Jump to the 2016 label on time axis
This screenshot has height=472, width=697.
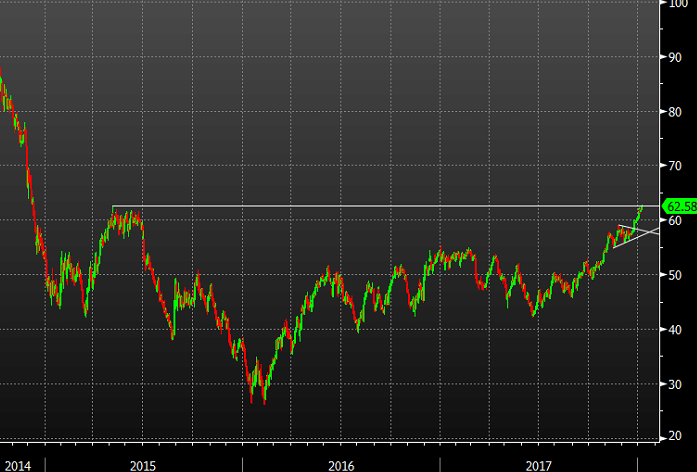(x=340, y=465)
